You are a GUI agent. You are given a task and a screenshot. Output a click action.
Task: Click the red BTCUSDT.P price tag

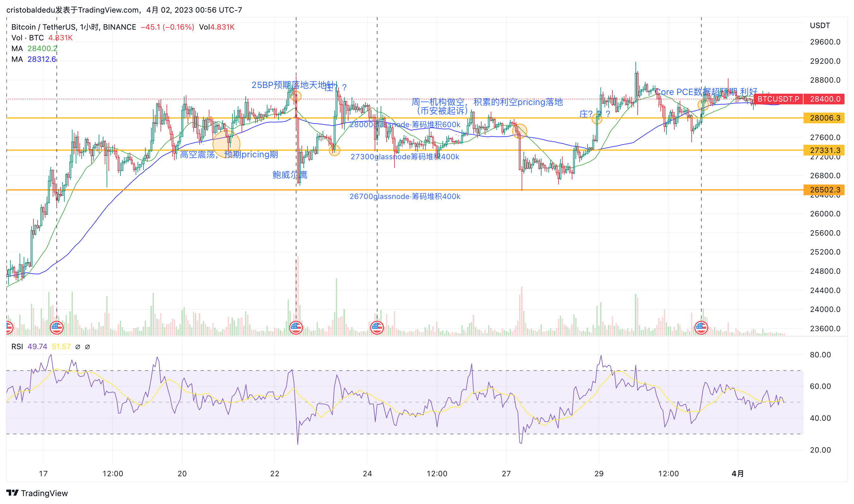point(778,99)
